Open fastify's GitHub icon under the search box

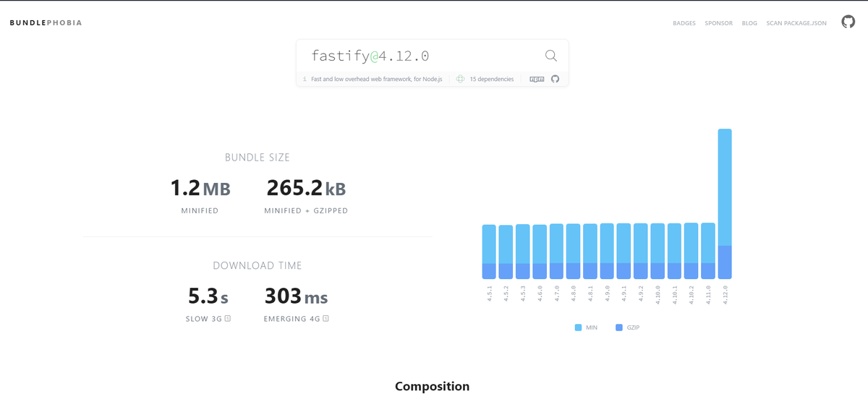pyautogui.click(x=556, y=79)
